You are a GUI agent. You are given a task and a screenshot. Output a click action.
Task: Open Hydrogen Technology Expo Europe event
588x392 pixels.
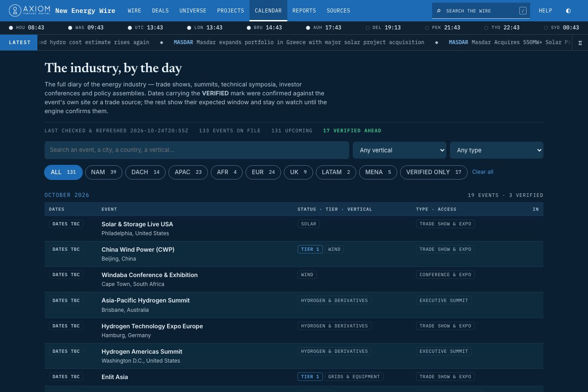[152, 326]
